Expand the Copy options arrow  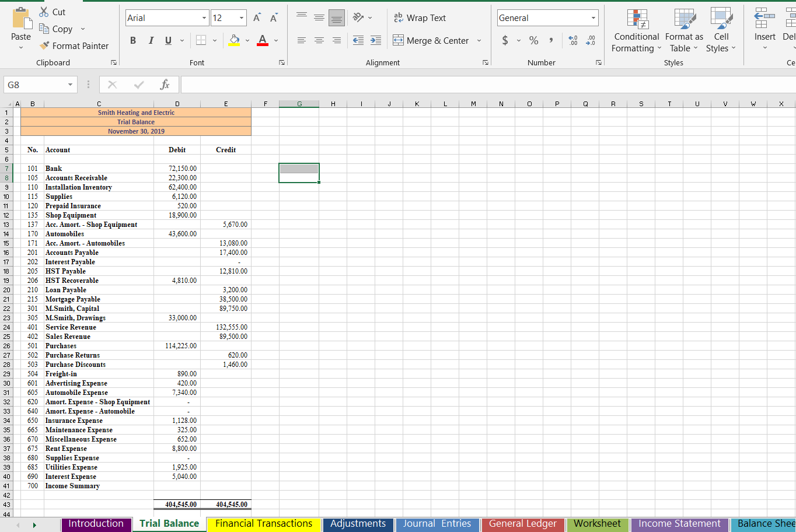83,29
